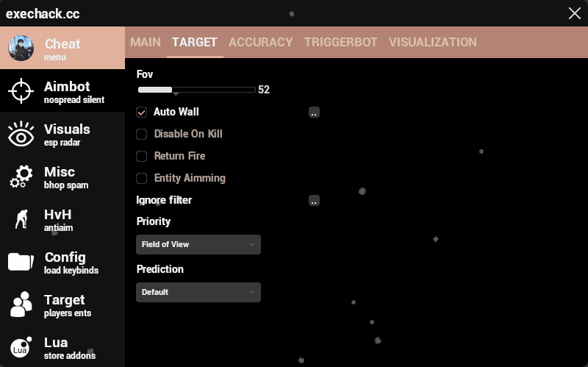Toggle the Entity Aimming checkbox
The height and width of the screenshot is (367, 588).
click(x=142, y=179)
